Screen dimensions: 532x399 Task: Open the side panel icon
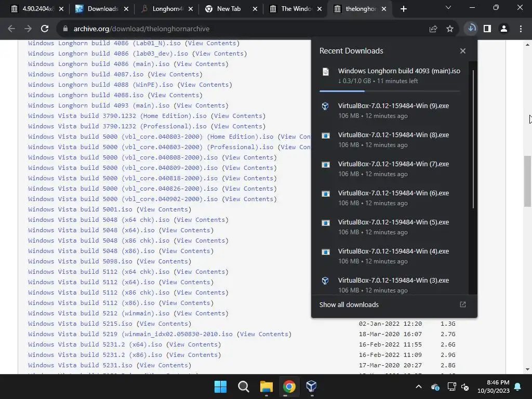[487, 29]
